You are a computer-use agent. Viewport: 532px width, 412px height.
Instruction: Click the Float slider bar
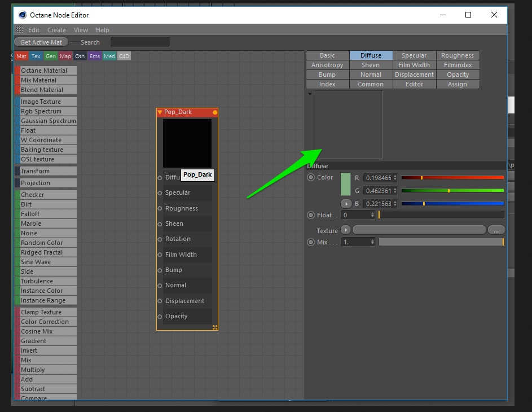point(441,215)
